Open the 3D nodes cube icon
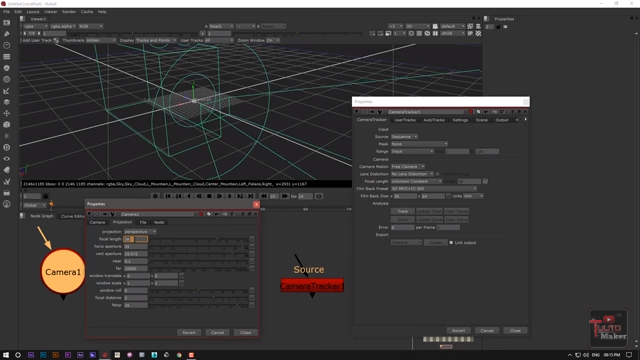 7,124
